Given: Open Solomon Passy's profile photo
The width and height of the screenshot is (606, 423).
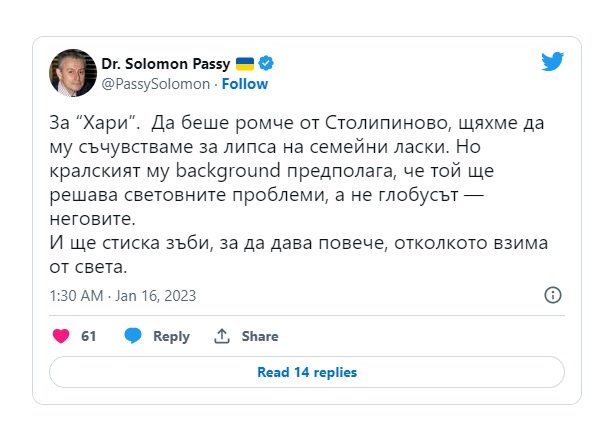Looking at the screenshot, I should pos(72,72).
